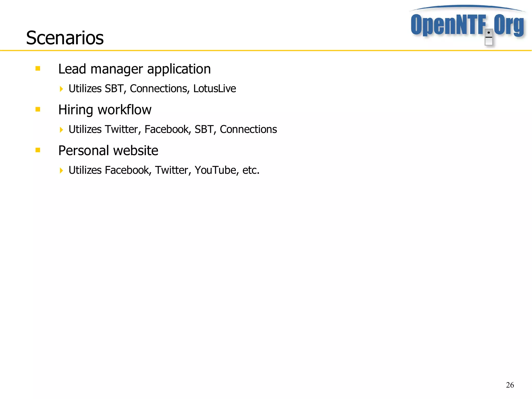Click 'Utilizes SBT, Connections, LotusLive' line
The width and height of the screenshot is (532, 399).
152,89
